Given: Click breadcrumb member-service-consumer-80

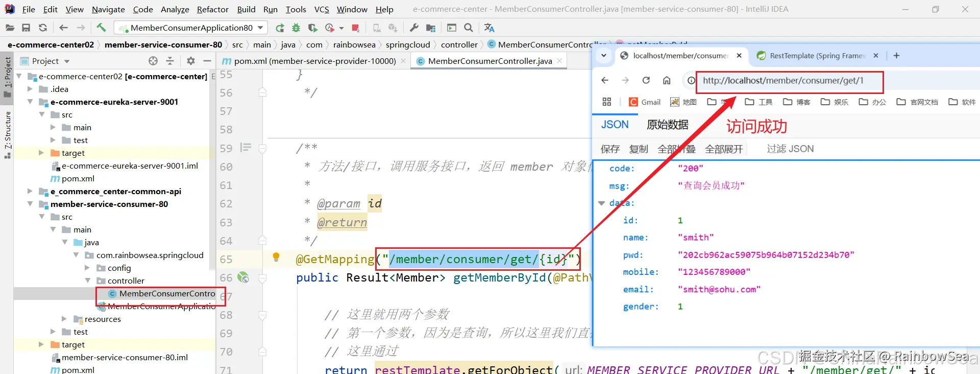Looking at the screenshot, I should 163,44.
